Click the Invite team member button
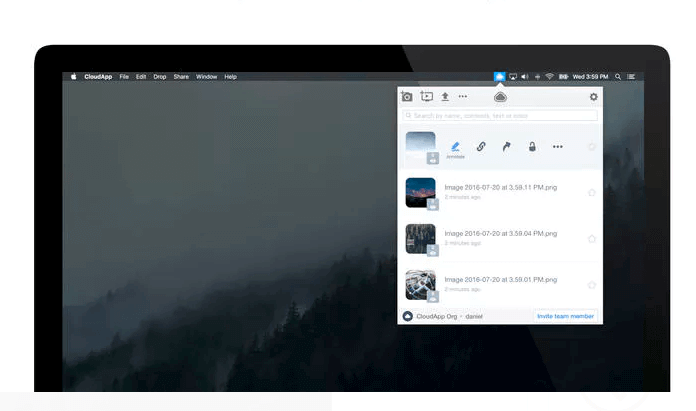This screenshot has height=411, width=696. point(565,316)
